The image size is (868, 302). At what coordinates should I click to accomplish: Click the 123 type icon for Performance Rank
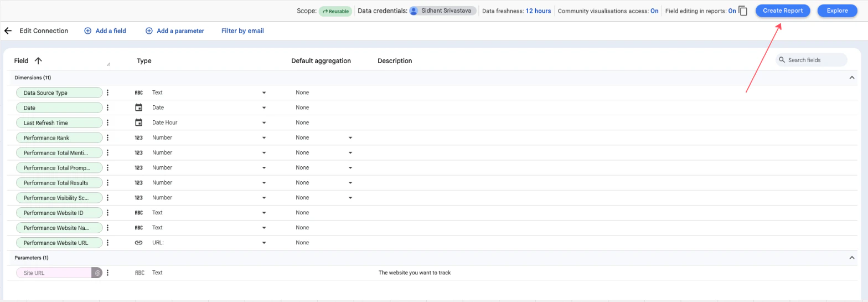click(x=139, y=137)
